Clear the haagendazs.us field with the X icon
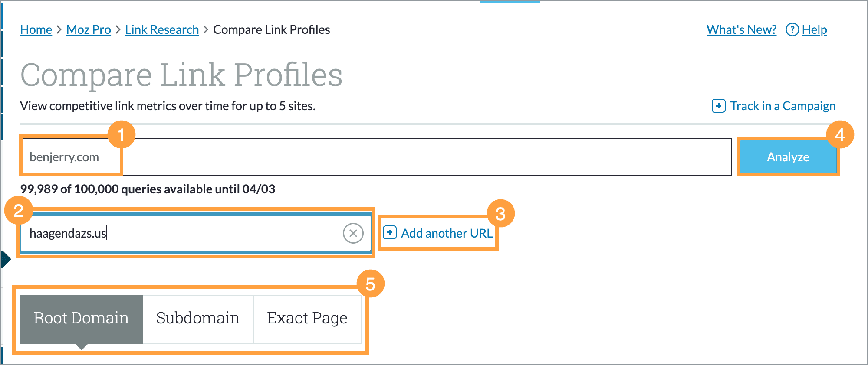 [353, 233]
